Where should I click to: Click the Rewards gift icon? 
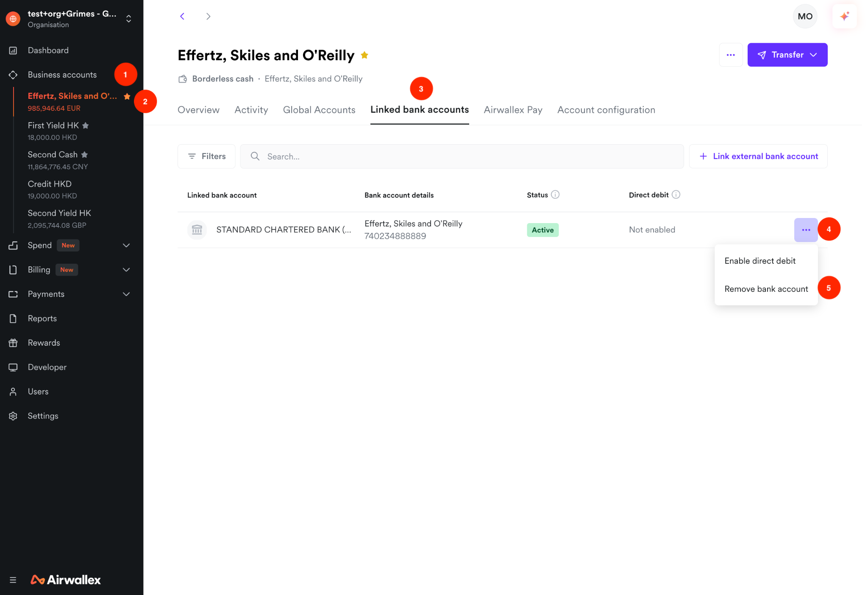coord(13,343)
